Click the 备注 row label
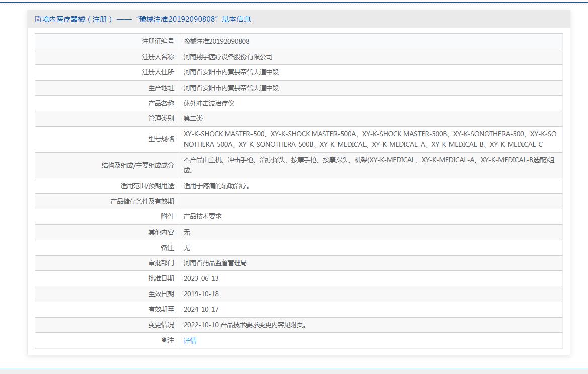Image resolution: width=588 pixels, height=374 pixels. 167,248
